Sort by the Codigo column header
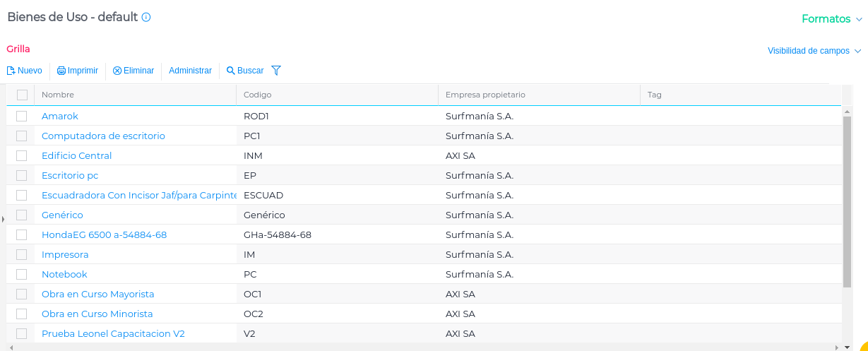 [258, 95]
